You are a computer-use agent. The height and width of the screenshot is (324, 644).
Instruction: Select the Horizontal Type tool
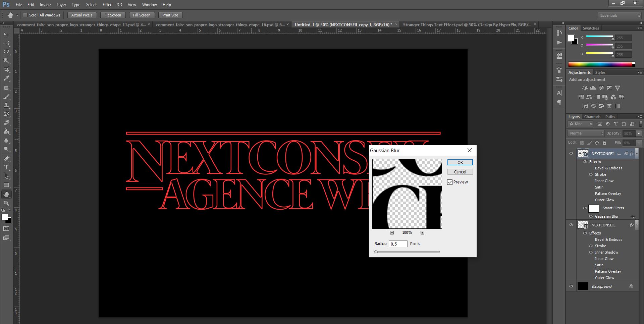point(6,167)
